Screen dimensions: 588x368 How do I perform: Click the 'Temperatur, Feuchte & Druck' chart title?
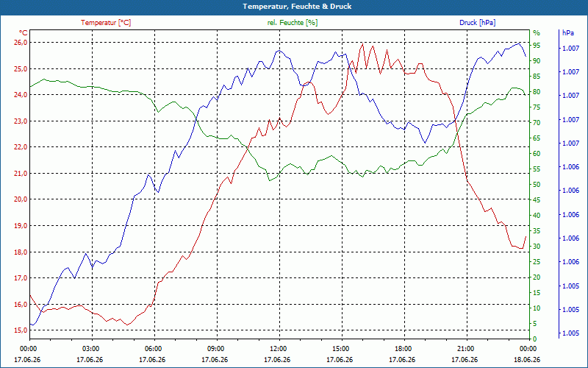[297, 7]
